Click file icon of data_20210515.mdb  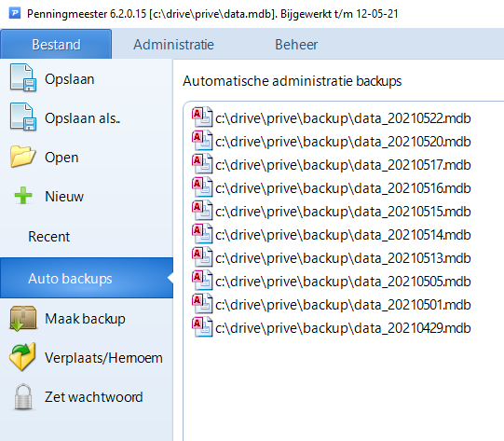(x=202, y=210)
